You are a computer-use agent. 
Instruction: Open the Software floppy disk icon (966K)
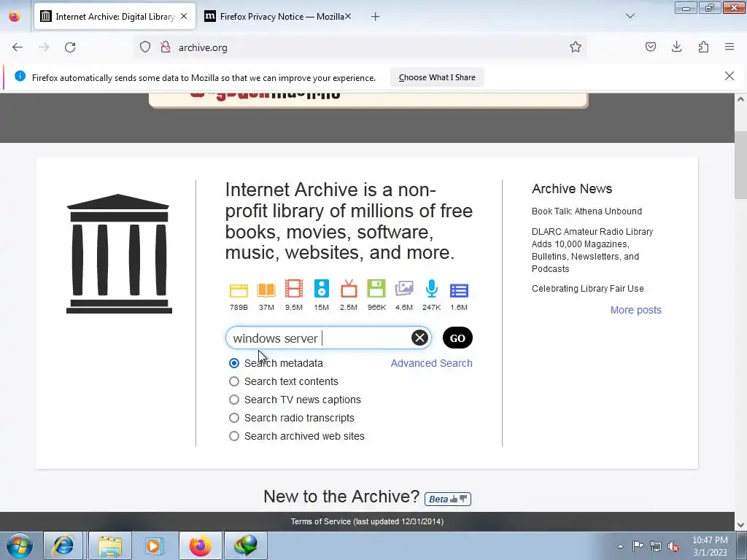(x=376, y=289)
